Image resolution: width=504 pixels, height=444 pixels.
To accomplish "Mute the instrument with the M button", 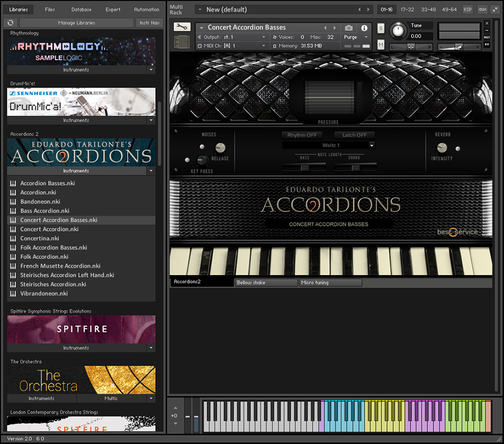I will tap(381, 44).
